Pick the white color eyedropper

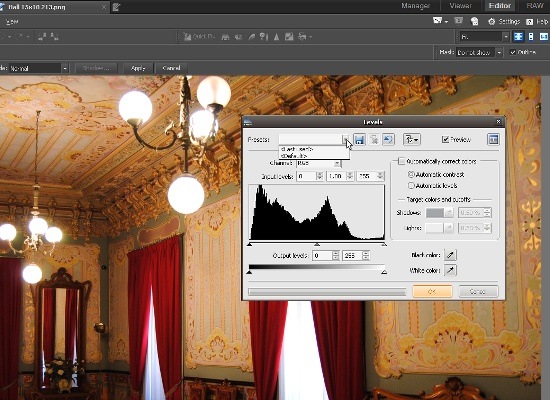pos(450,270)
